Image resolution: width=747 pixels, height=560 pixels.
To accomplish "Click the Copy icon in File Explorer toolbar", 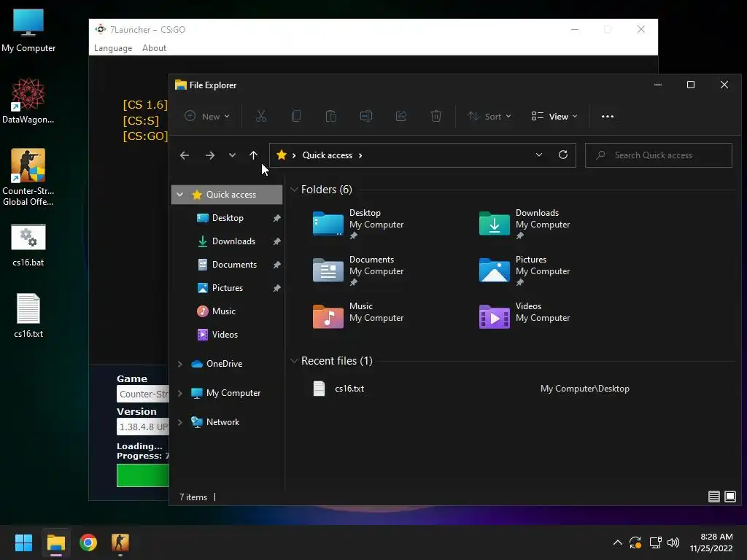I will click(296, 116).
